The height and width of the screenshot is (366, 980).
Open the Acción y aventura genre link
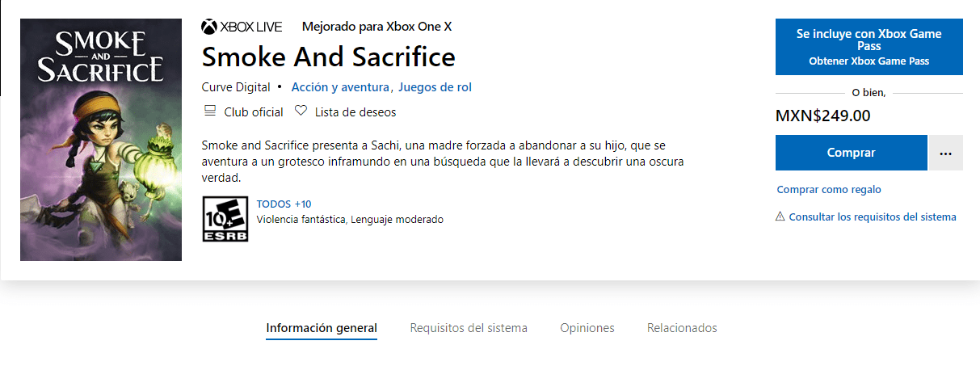341,87
